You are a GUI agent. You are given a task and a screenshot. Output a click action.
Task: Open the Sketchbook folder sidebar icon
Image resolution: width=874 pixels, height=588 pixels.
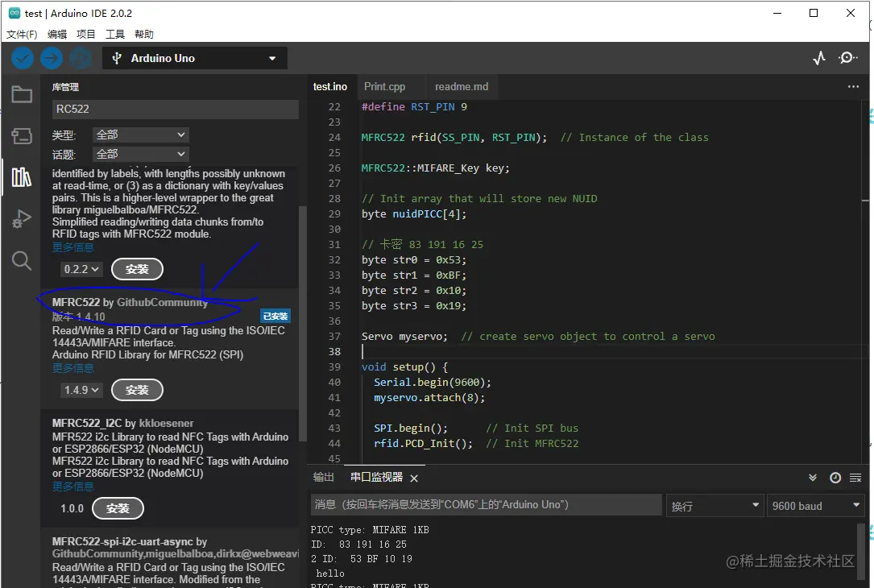22,94
